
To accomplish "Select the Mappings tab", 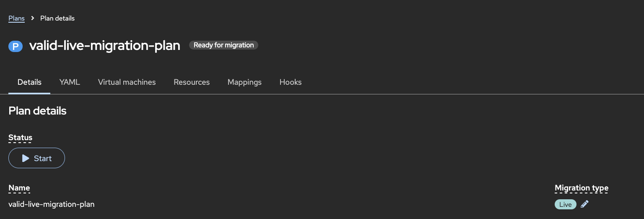I will click(244, 82).
